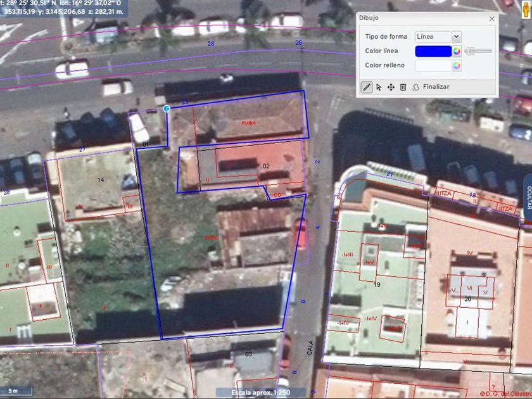The width and height of the screenshot is (532, 399).
Task: Open the fill color wheel picker
Action: pyautogui.click(x=457, y=65)
